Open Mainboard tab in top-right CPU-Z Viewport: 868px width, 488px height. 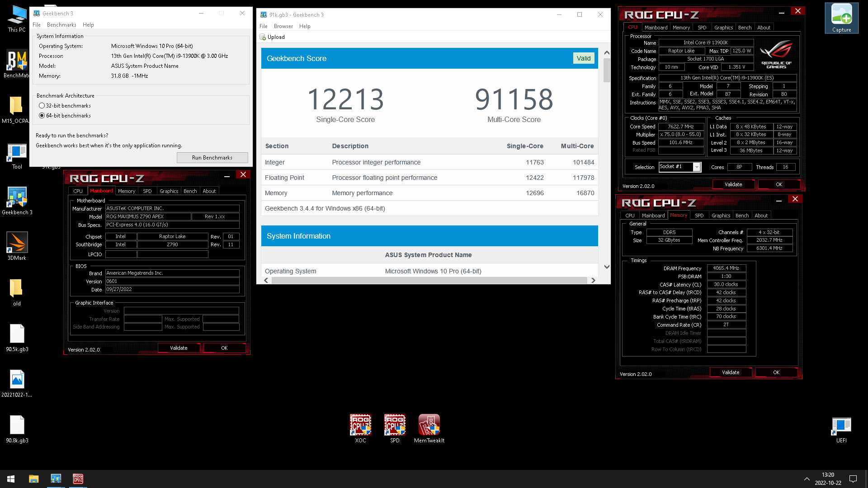coord(656,28)
